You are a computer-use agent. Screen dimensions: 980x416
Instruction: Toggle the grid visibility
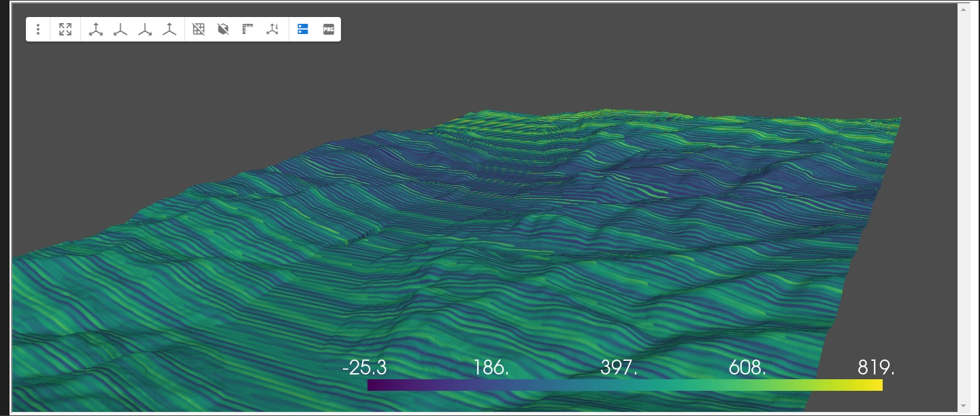pos(198,29)
